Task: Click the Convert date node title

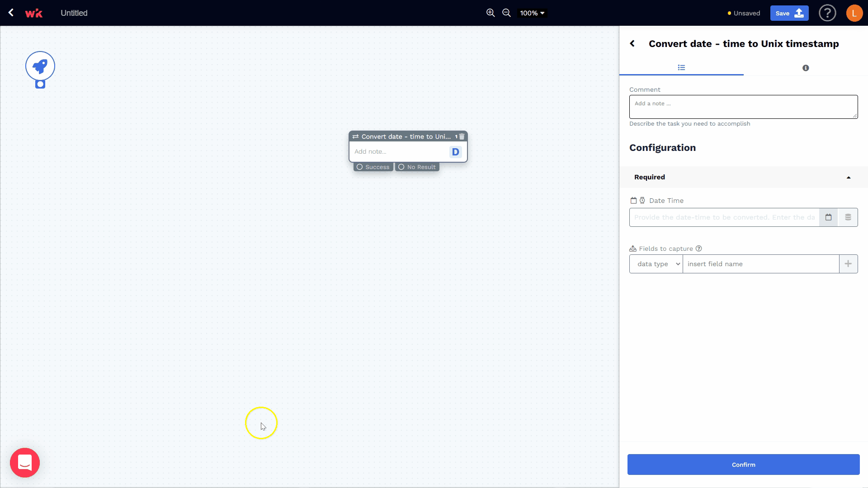Action: tap(406, 136)
